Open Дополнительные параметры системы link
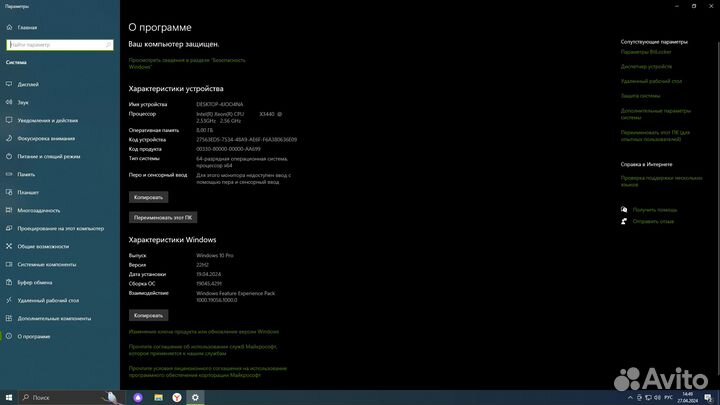Viewport: 720px width, 405px height. pos(656,114)
